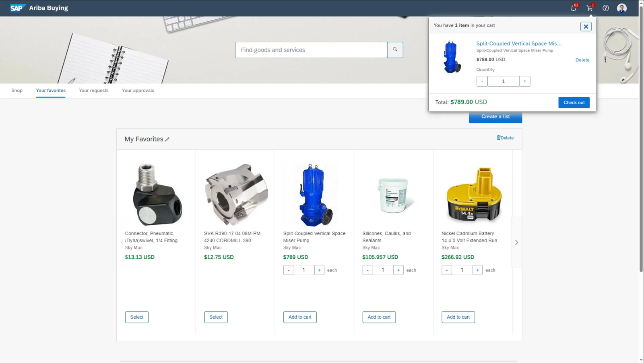644x363 pixels.
Task: Edit My Favorites name with pencil icon
Action: 167,139
